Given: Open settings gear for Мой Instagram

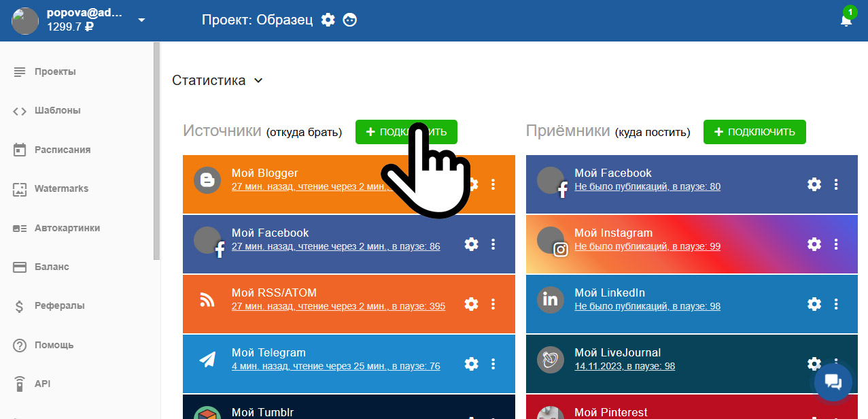Looking at the screenshot, I should pyautogui.click(x=814, y=244).
